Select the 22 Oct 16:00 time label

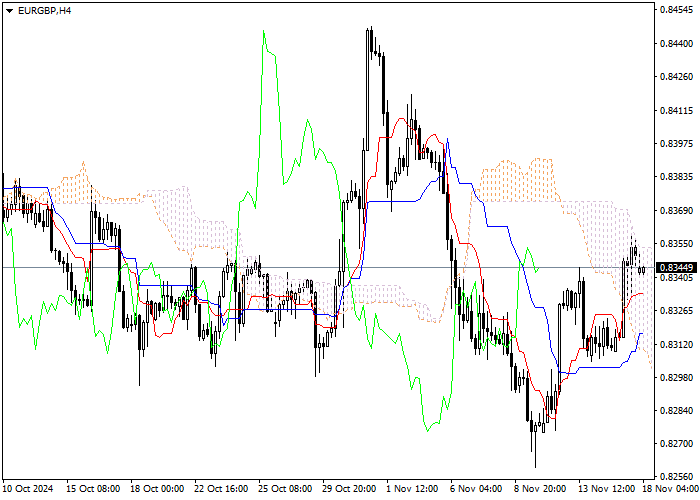click(221, 489)
